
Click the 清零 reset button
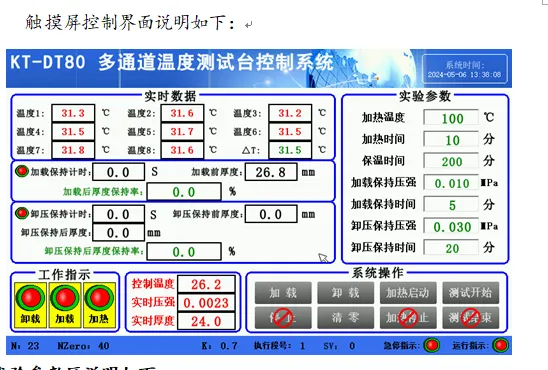[x=345, y=318]
